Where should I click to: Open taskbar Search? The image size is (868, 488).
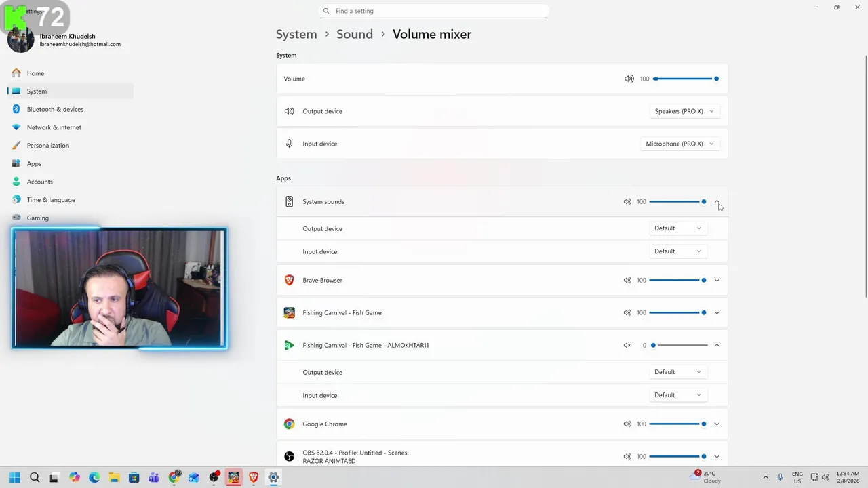coord(35,477)
